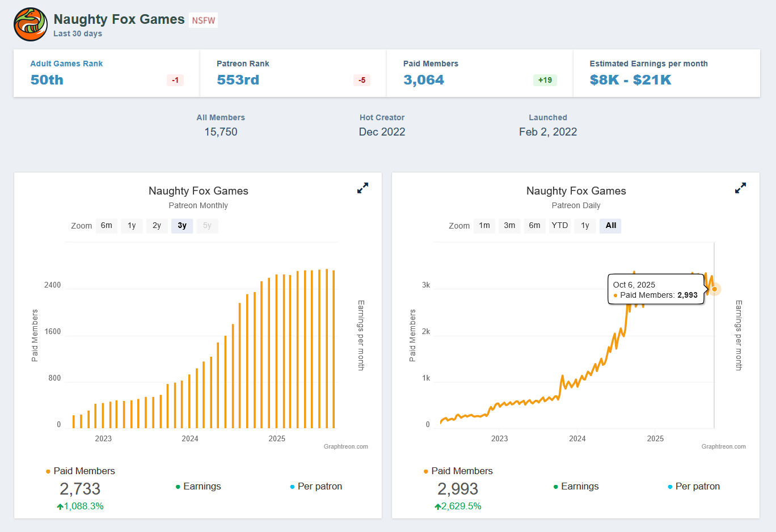The height and width of the screenshot is (532, 776).
Task: Choose the 3y zoom on monthly chart
Action: tap(182, 226)
